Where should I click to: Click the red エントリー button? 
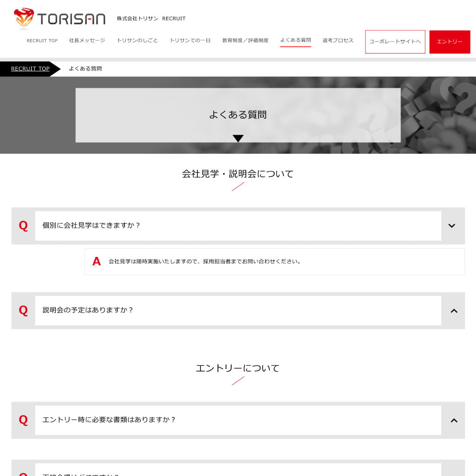[x=450, y=41]
